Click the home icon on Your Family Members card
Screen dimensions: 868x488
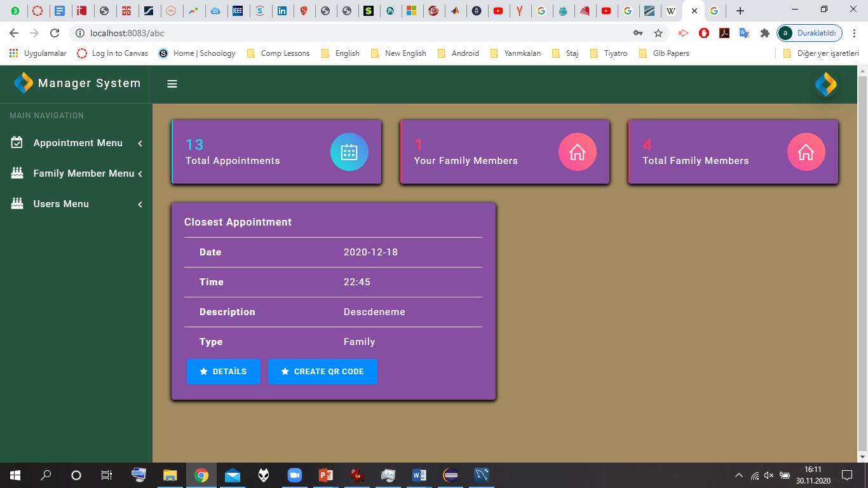(578, 152)
